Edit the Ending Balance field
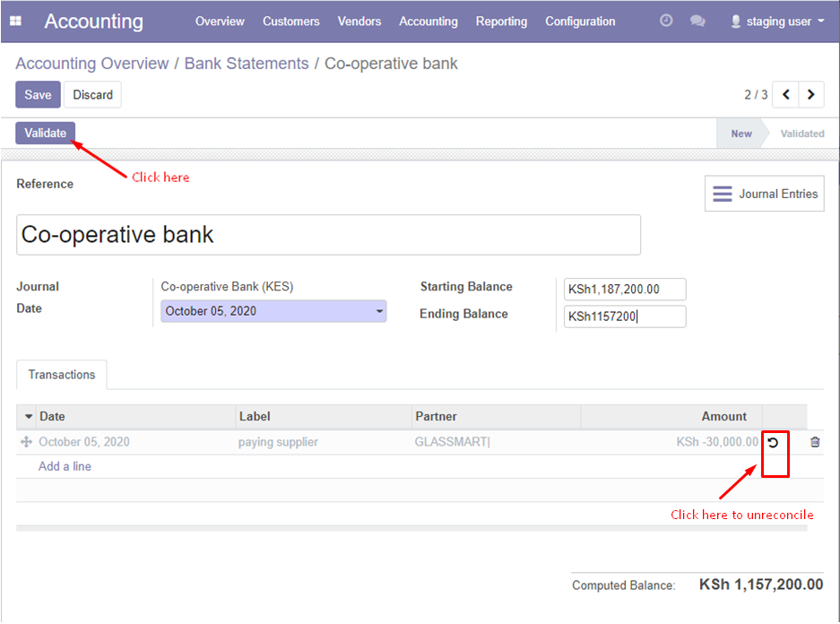The width and height of the screenshot is (840, 624). [x=625, y=316]
